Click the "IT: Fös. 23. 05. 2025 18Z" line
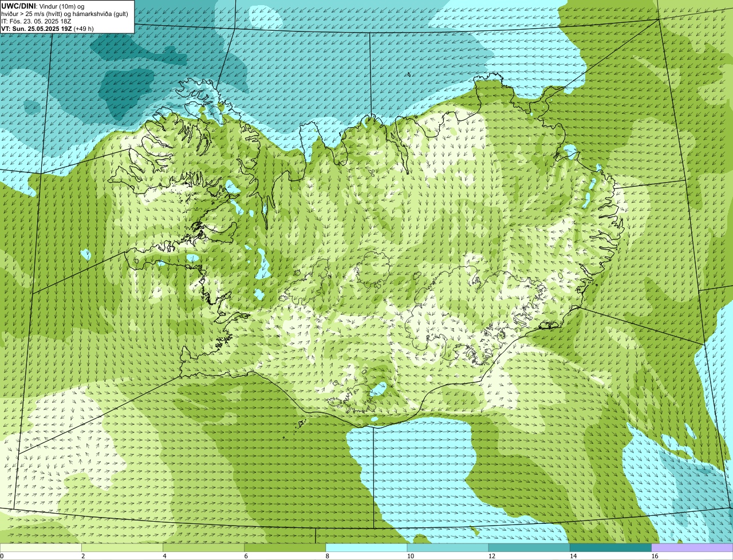733x560 pixels. 37,21
